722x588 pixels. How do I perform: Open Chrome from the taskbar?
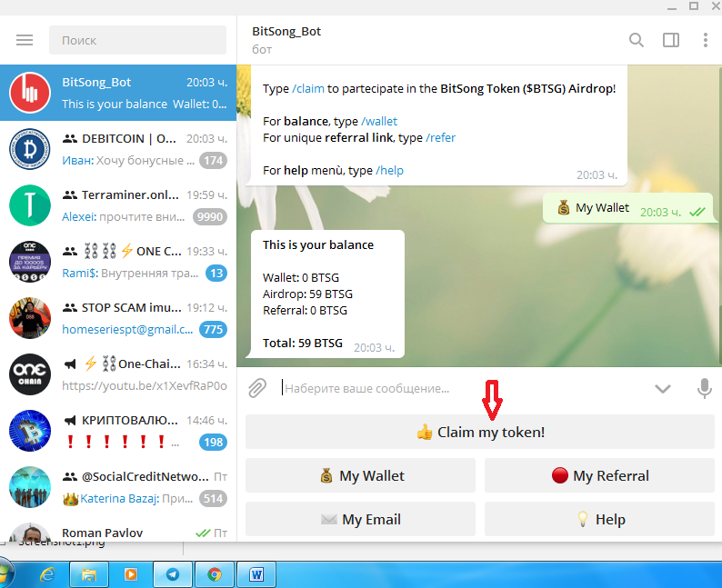click(215, 574)
